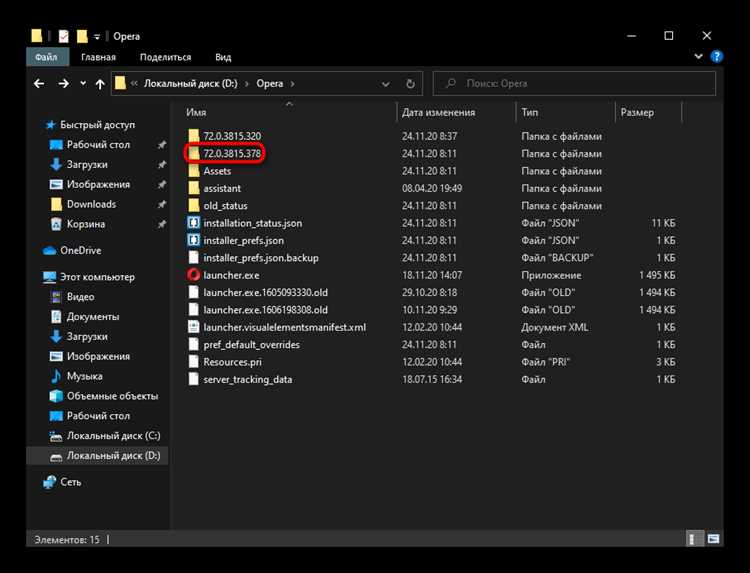The width and height of the screenshot is (750, 573).
Task: Open the address bar history dropdown
Action: coord(386,84)
